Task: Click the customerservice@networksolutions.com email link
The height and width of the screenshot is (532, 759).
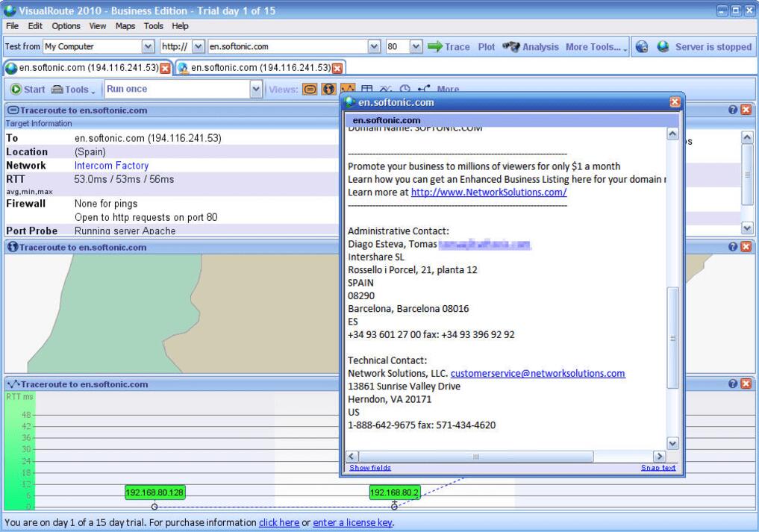Action: coord(538,373)
